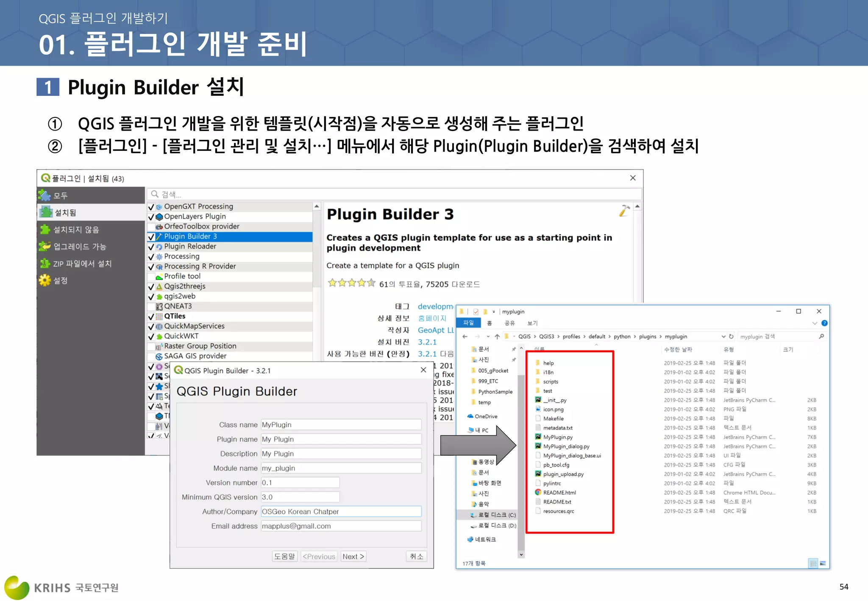
Task: Click the 'myplugin 검색' Explorer search box
Action: coord(782,337)
